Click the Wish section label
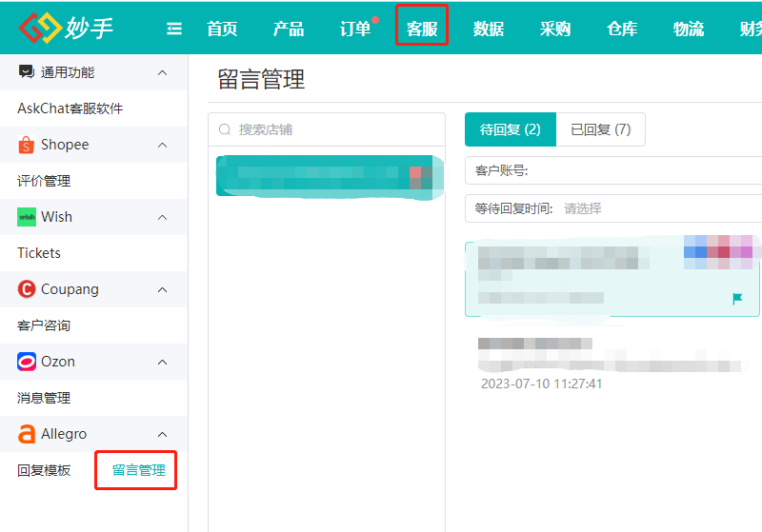Screen dimensions: 762x532 [x=56, y=217]
